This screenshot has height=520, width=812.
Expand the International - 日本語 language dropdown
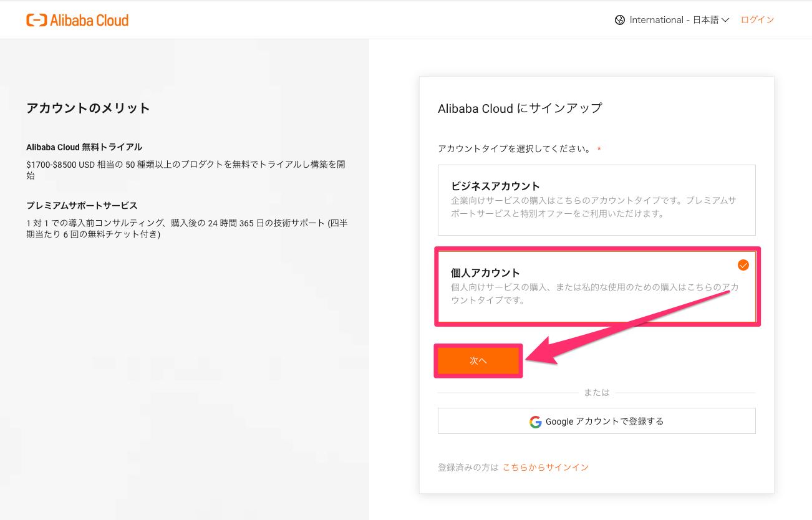[679, 20]
